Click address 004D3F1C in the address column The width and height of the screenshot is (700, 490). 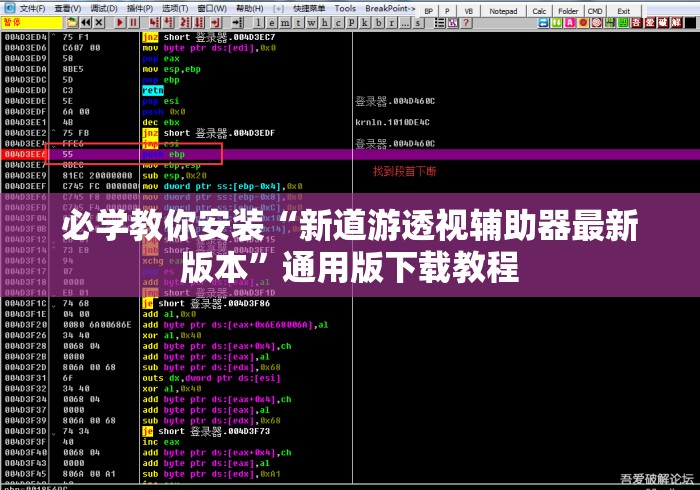click(25, 303)
